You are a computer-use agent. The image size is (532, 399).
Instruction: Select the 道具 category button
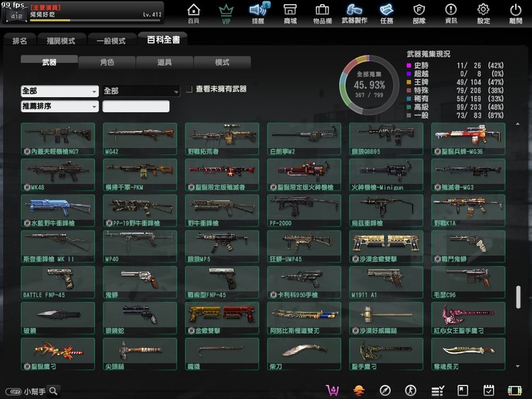click(165, 62)
